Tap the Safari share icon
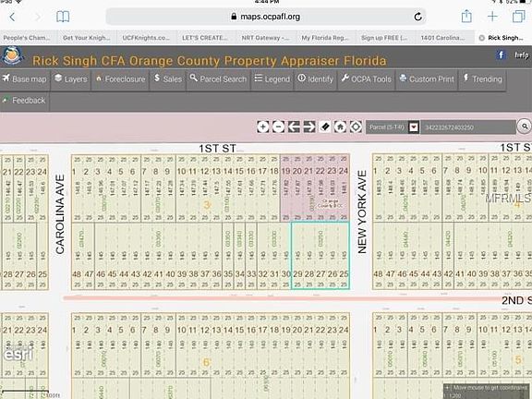Image resolution: width=532 pixels, height=399 pixels. point(466,17)
